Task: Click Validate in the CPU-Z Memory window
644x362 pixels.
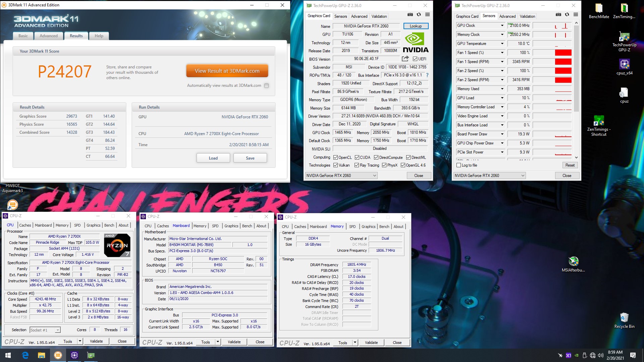Action: click(371, 343)
